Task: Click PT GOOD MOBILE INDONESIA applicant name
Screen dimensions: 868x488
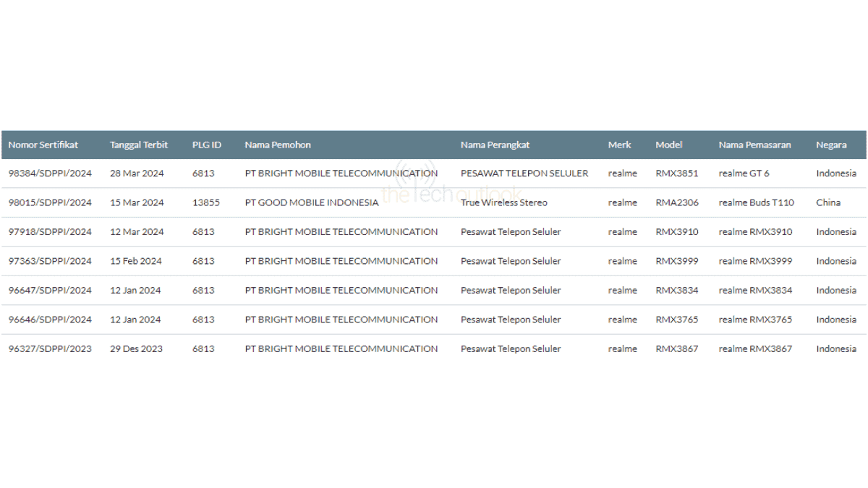Action: [x=312, y=202]
